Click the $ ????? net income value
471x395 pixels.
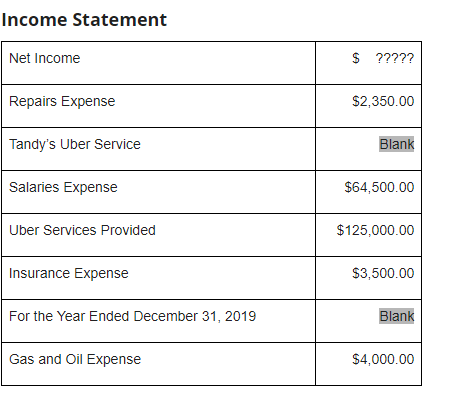pyautogui.click(x=383, y=58)
